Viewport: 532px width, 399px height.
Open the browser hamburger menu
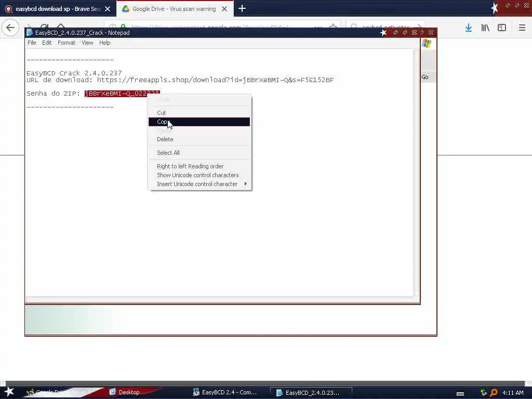(522, 28)
